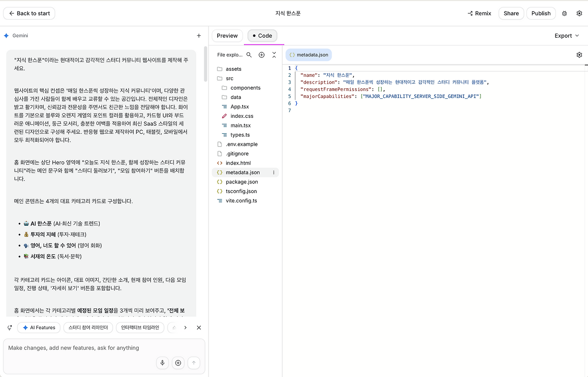Viewport: 588px width, 377px height.
Task: Publish the app
Action: click(x=541, y=13)
